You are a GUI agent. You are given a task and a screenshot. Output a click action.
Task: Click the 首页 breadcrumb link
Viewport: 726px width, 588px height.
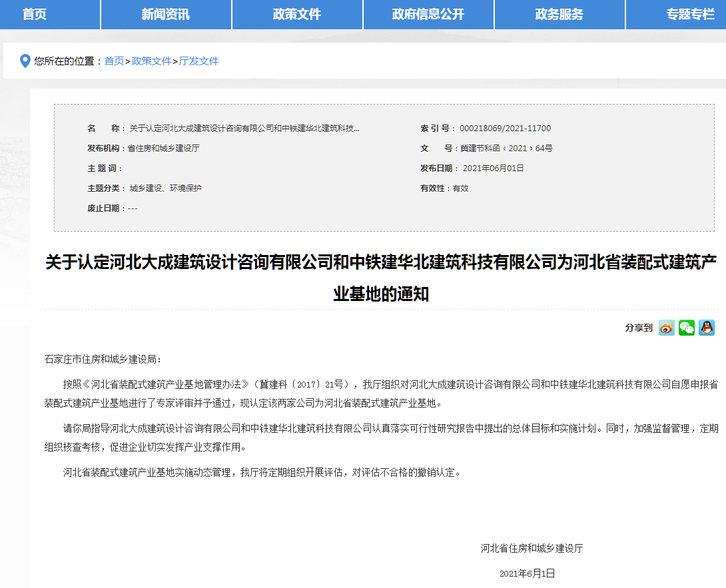point(114,61)
